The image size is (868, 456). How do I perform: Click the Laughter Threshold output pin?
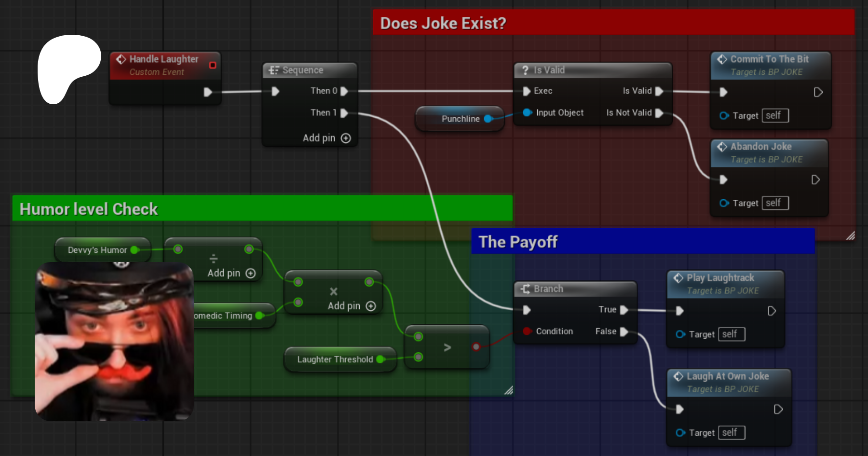pyautogui.click(x=380, y=359)
